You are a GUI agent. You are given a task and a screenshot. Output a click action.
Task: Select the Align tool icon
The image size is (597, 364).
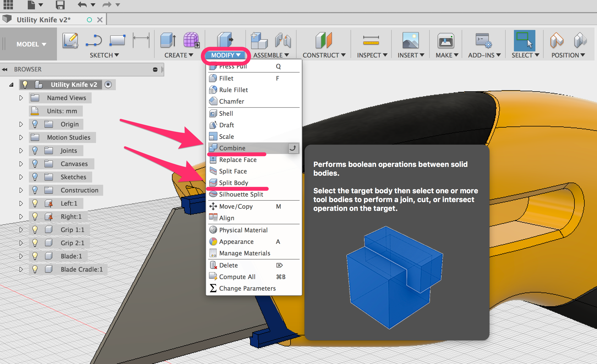[213, 217]
